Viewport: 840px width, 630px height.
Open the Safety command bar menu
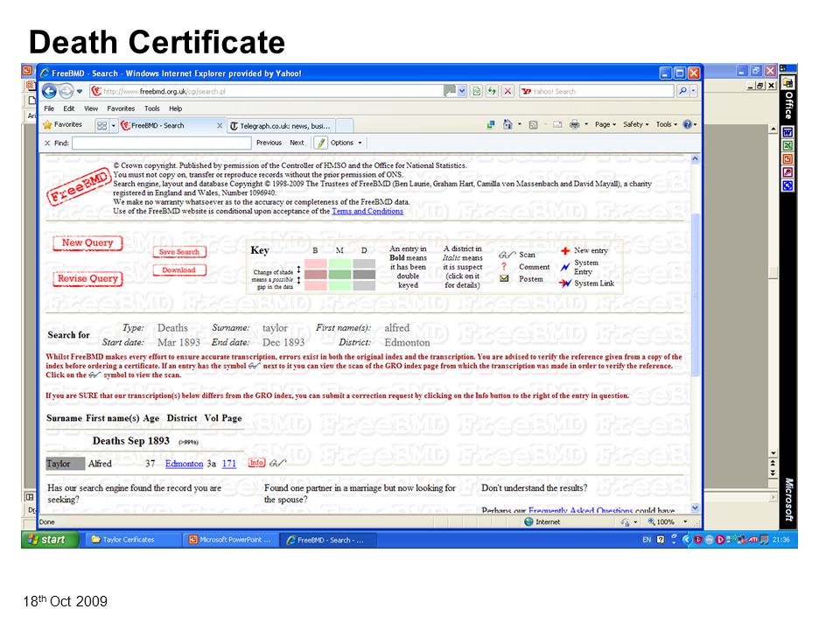[635, 124]
